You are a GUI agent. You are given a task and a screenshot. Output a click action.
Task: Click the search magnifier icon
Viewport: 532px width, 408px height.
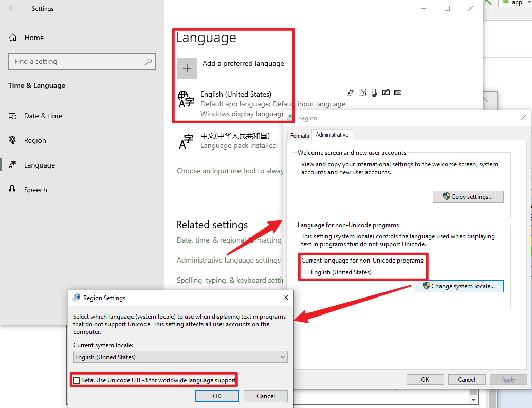click(149, 61)
